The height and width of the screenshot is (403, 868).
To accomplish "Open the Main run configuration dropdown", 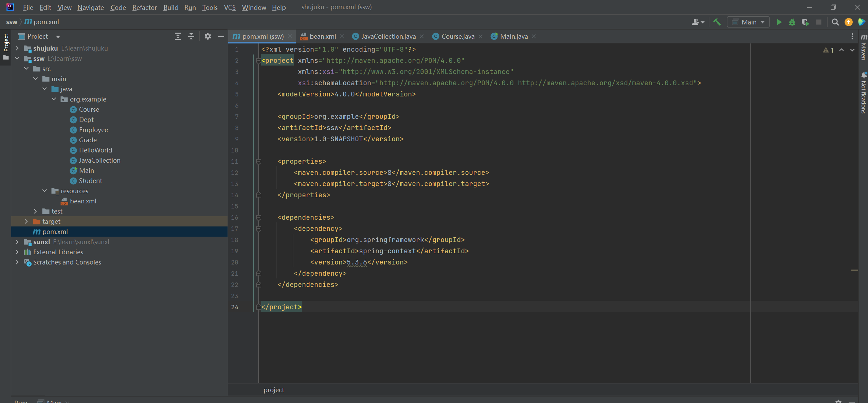I will click(748, 22).
